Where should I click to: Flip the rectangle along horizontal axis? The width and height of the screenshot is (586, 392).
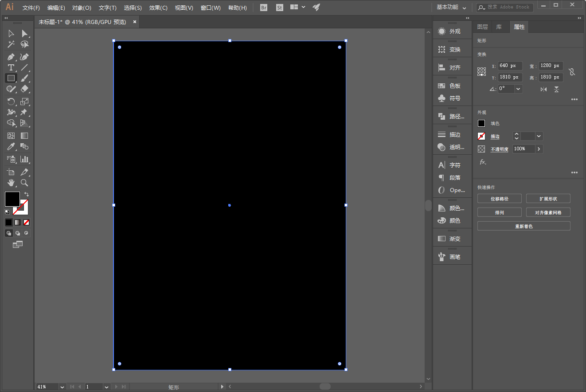tap(544, 89)
